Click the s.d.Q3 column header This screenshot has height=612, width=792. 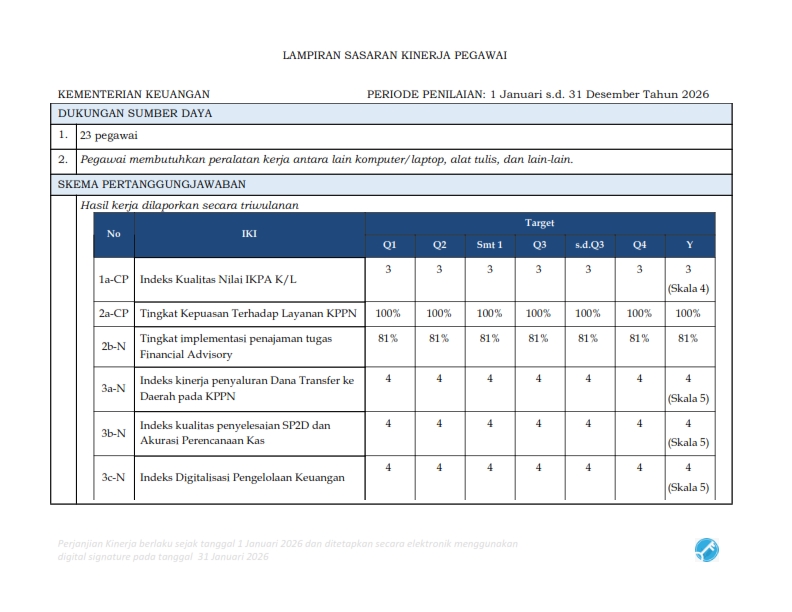coord(588,245)
